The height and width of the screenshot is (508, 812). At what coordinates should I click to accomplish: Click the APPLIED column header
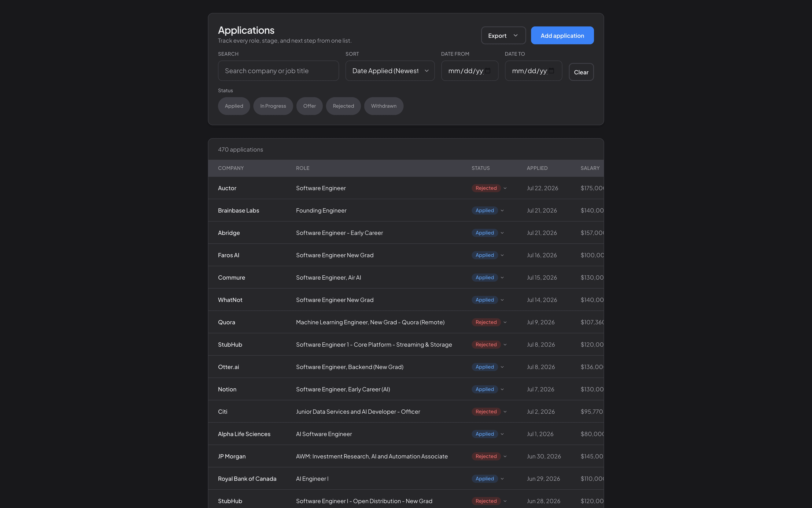click(x=537, y=168)
